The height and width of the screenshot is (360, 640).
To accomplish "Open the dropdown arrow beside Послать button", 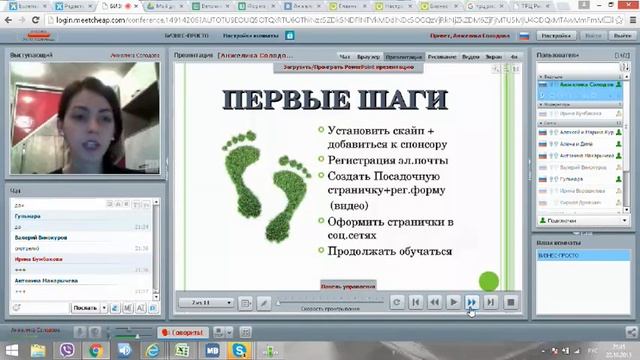I will pyautogui.click(x=104, y=308).
